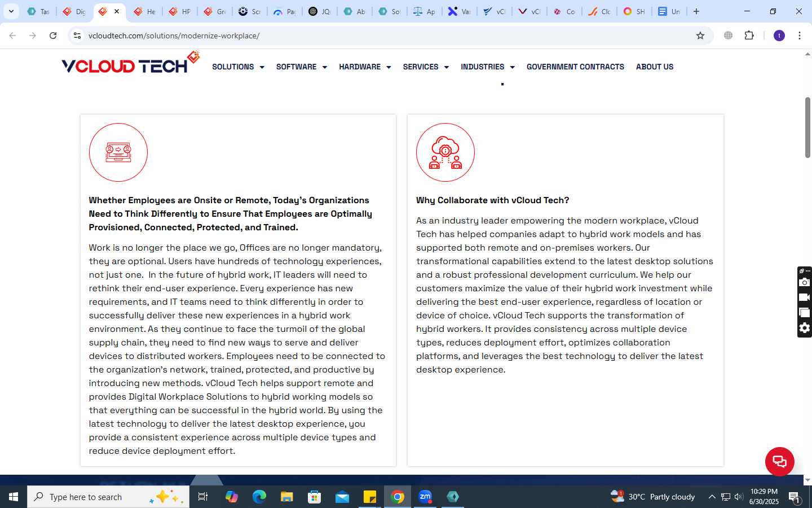
Task: Expand the INDUSTRIES dropdown menu
Action: point(488,67)
